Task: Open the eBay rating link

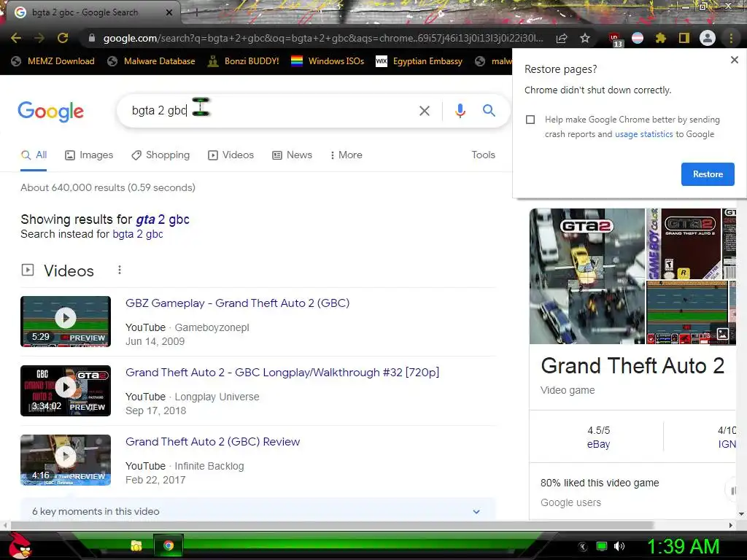Action: click(598, 444)
